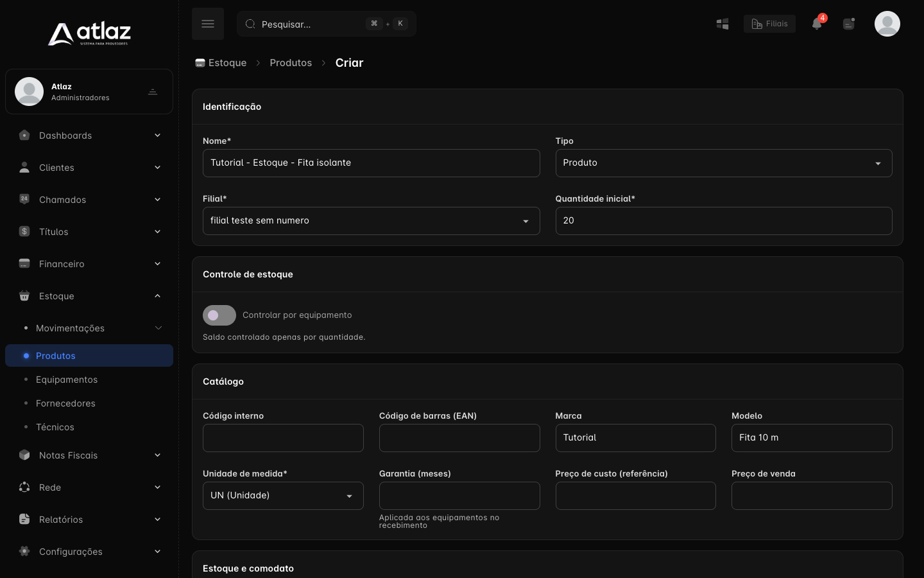Expand the Movimentações submenu chevron
The image size is (924, 578).
pyautogui.click(x=158, y=328)
